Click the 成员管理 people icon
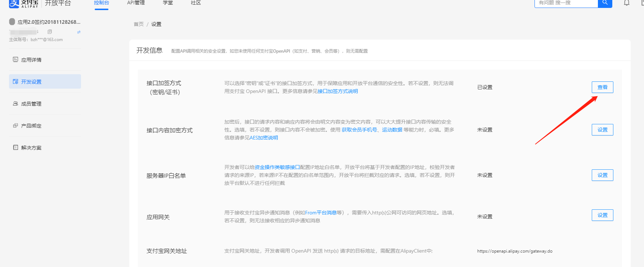Image resolution: width=644 pixels, height=267 pixels. point(15,103)
